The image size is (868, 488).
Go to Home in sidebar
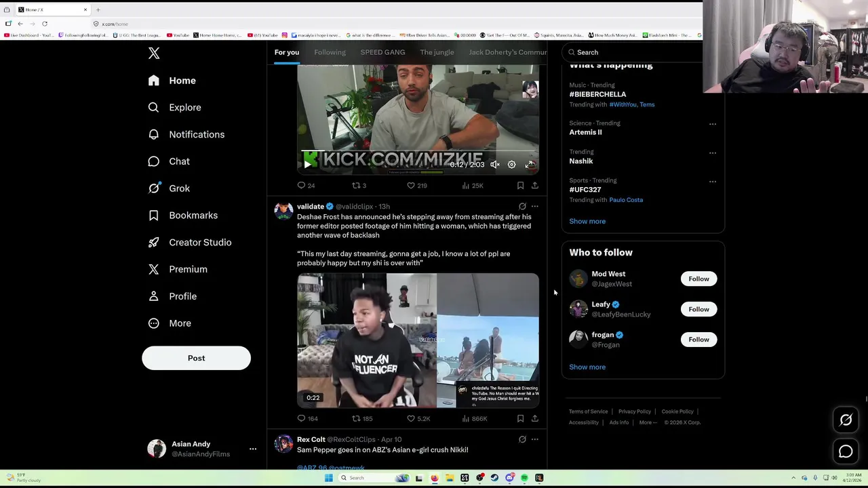172,81
